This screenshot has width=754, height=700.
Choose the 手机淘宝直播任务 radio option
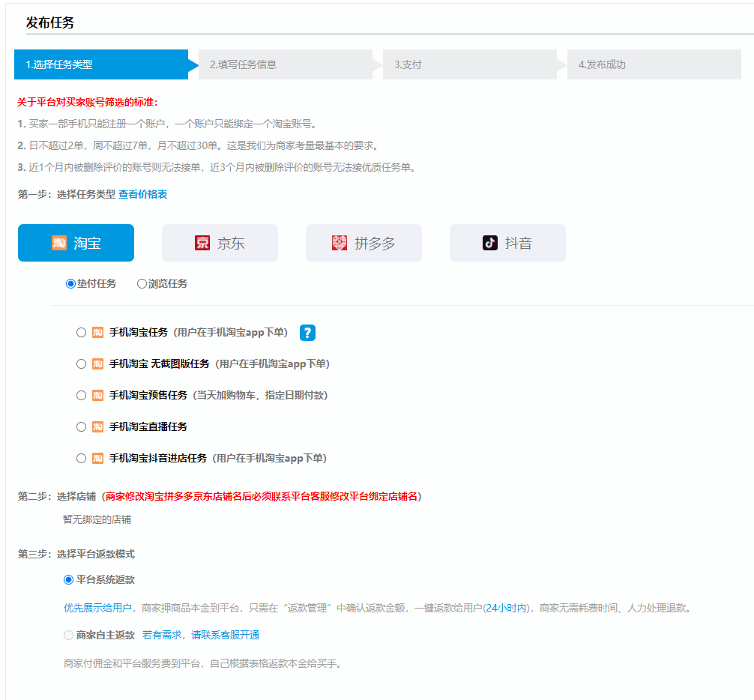pyautogui.click(x=81, y=427)
